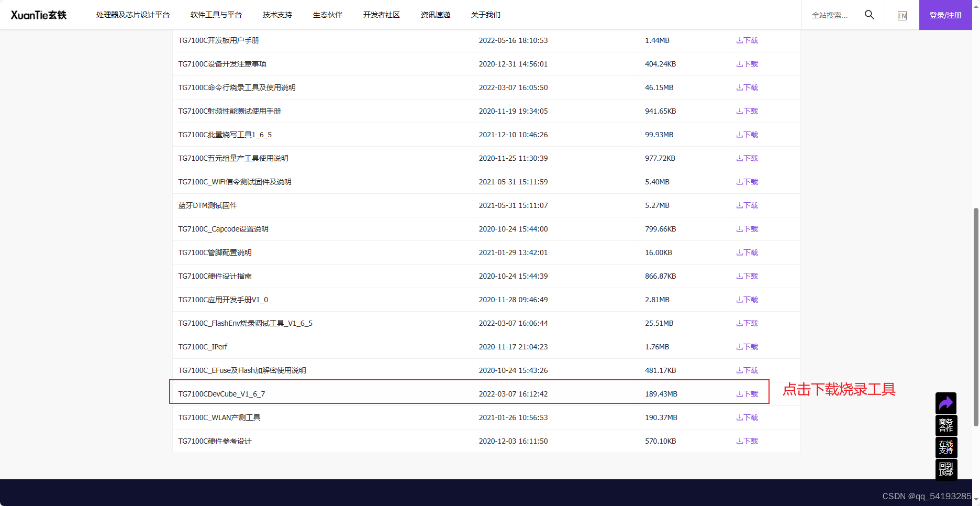Viewport: 980px width, 506px height.
Task: Download TG7100C管脚配置说明
Action: tap(747, 252)
